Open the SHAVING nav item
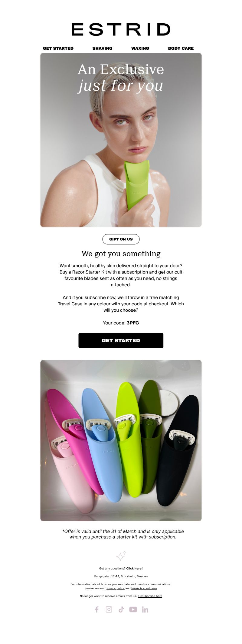Image resolution: width=242 pixels, height=644 pixels. (102, 48)
